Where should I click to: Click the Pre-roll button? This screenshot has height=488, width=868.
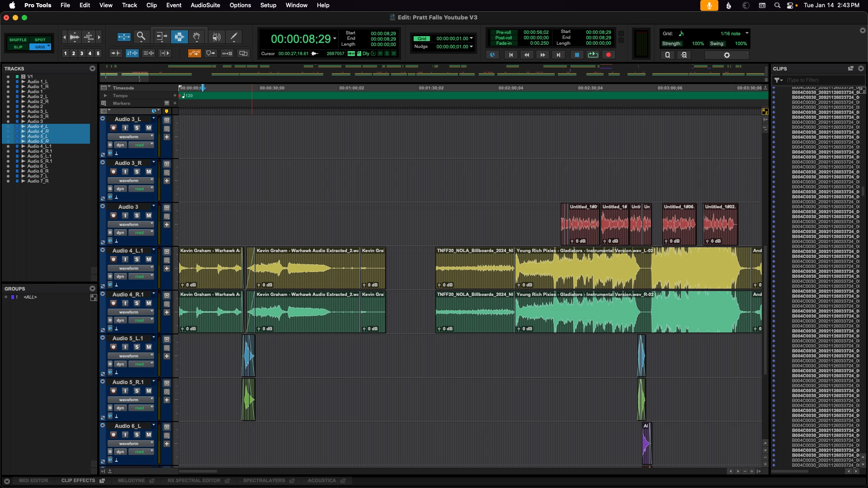(x=503, y=32)
